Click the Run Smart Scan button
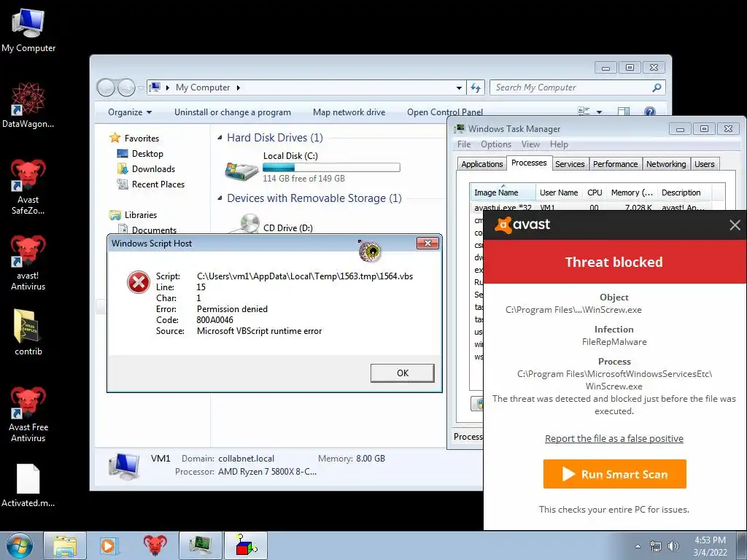The image size is (747, 560). tap(614, 474)
